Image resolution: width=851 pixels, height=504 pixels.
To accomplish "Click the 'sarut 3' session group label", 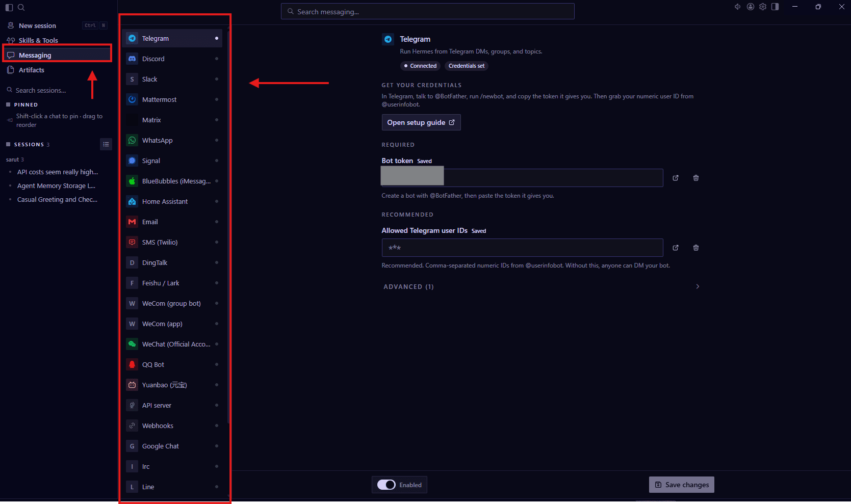I will tap(15, 160).
